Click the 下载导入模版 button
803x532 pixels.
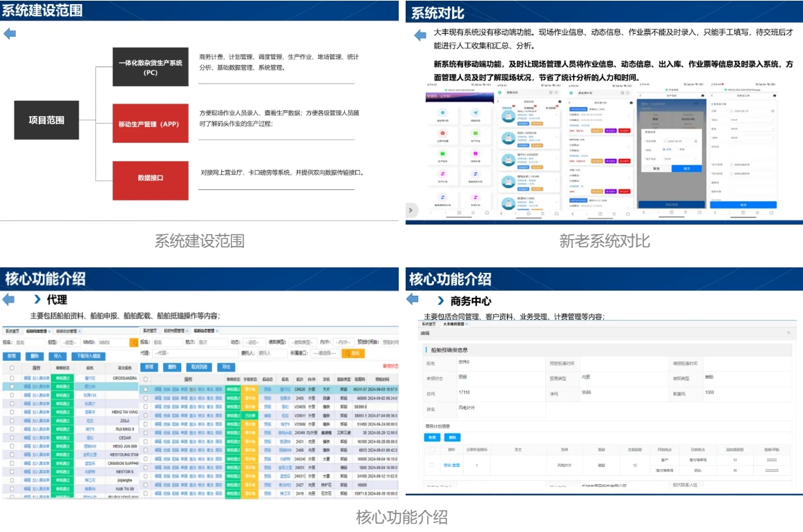pyautogui.click(x=88, y=356)
